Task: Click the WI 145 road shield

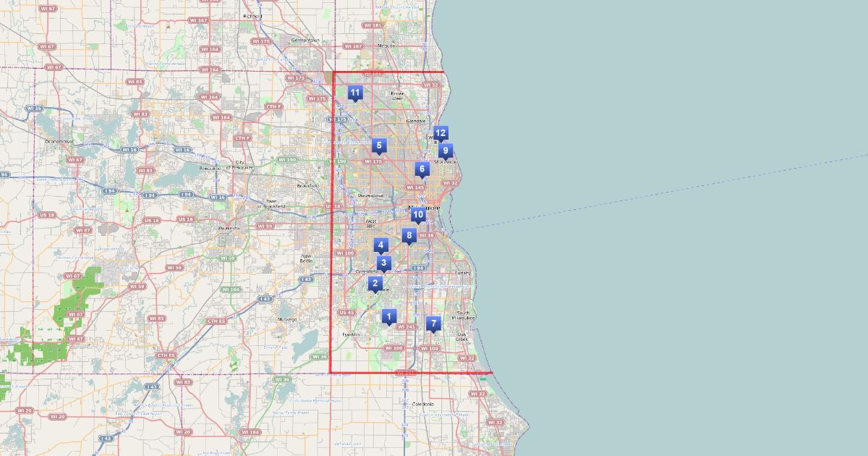Action: click(415, 187)
